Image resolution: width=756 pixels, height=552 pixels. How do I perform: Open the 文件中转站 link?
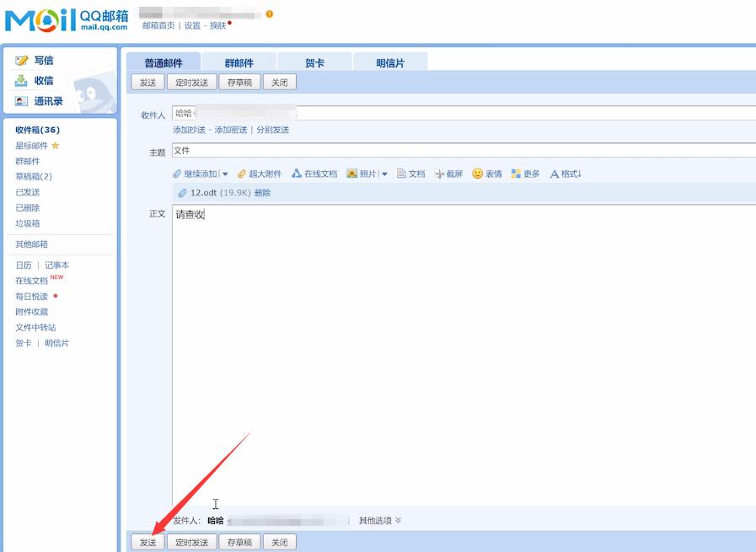35,327
